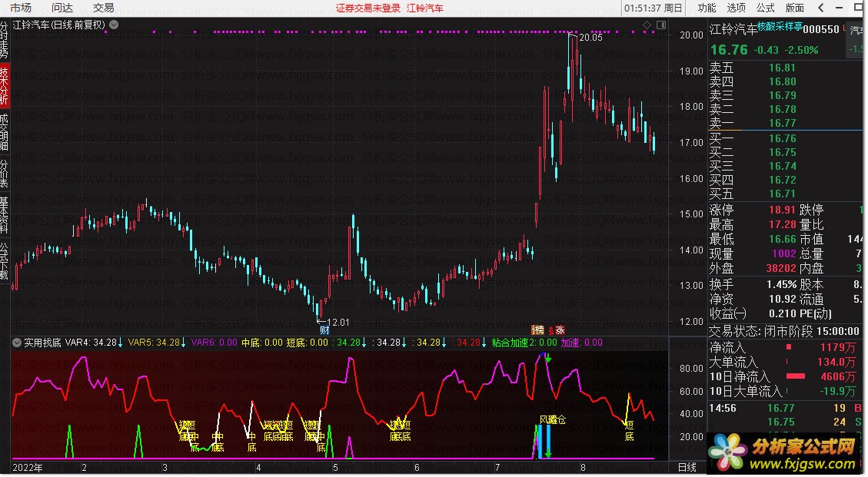Click the 日线 period button
Viewport: 868px width, 477px height.
pyautogui.click(x=687, y=468)
